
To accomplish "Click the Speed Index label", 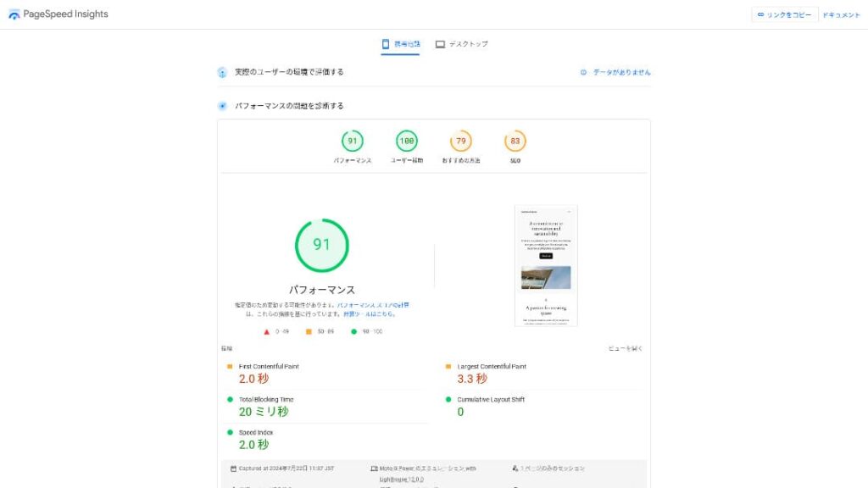I will point(256,433).
